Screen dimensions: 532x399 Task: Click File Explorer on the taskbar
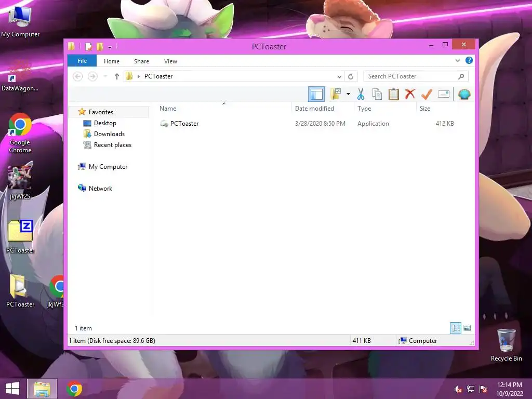[42, 389]
